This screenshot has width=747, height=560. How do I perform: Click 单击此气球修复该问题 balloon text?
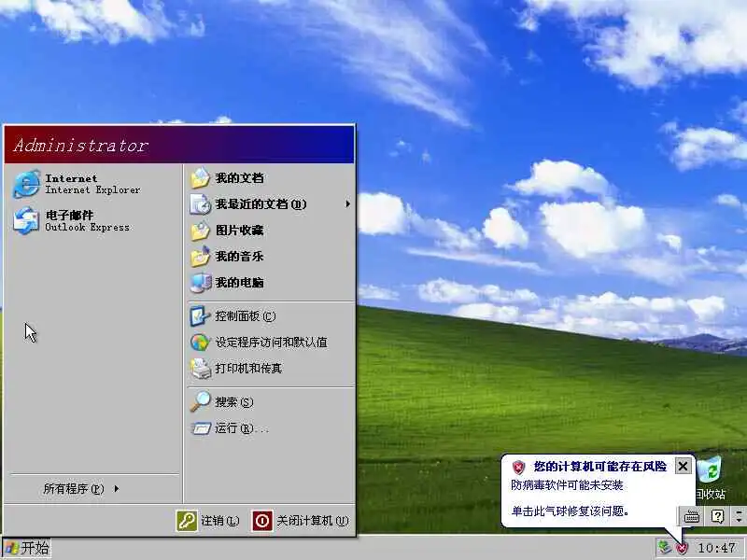tap(571, 511)
